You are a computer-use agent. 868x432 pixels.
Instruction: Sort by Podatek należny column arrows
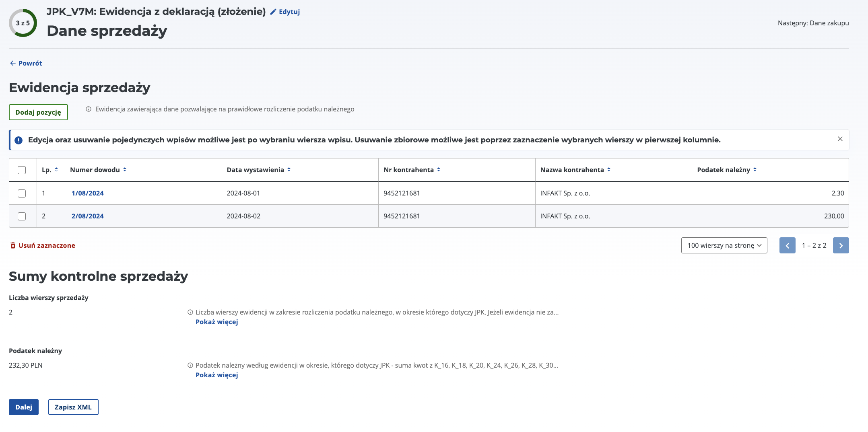(x=755, y=170)
